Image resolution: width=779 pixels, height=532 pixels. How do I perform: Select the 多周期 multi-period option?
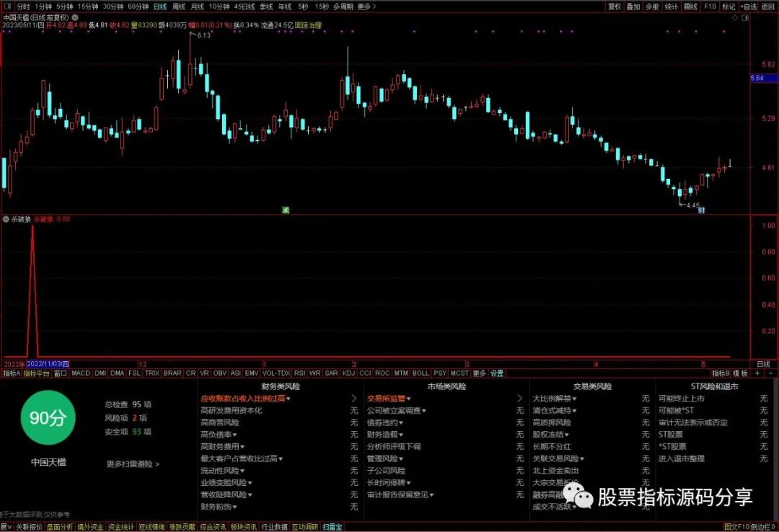pos(343,6)
